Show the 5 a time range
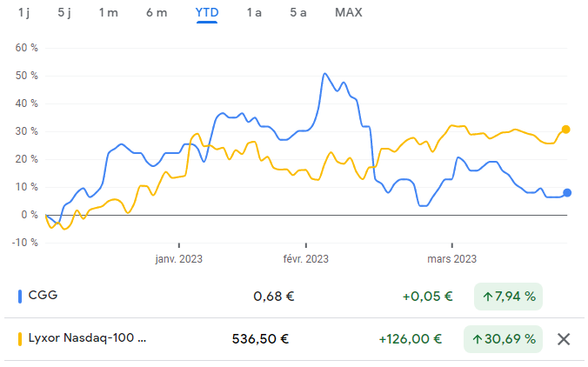Screen dimensions: 588x367 coord(298,12)
